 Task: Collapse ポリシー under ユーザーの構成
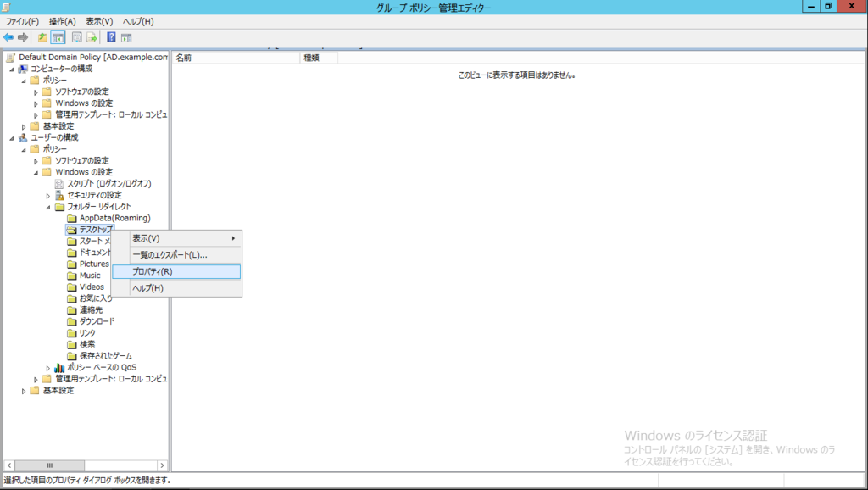tap(24, 149)
